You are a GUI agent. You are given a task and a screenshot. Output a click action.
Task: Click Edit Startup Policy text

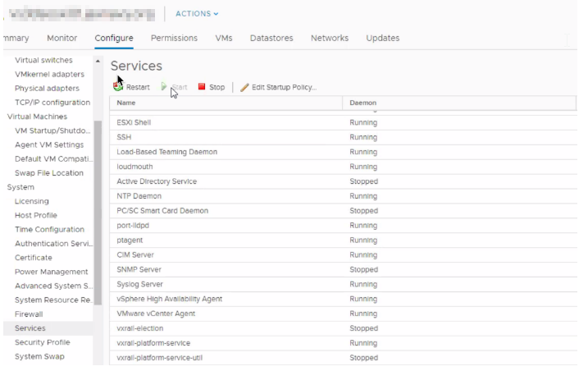(285, 87)
